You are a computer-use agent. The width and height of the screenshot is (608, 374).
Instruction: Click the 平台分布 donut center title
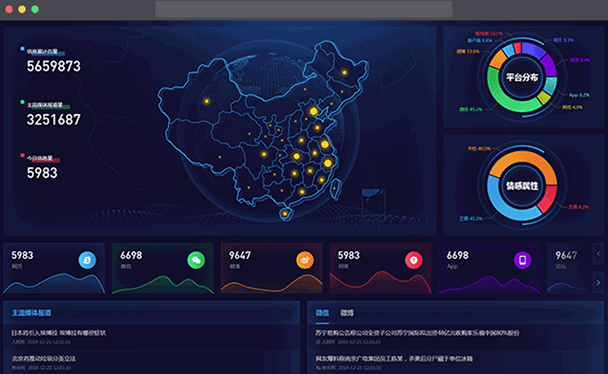point(522,77)
